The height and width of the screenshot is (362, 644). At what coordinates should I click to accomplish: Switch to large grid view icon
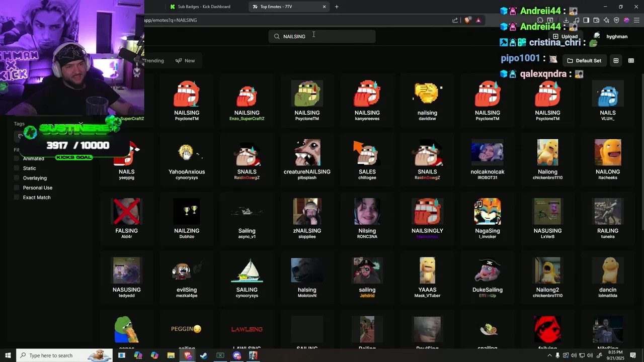[616, 60]
